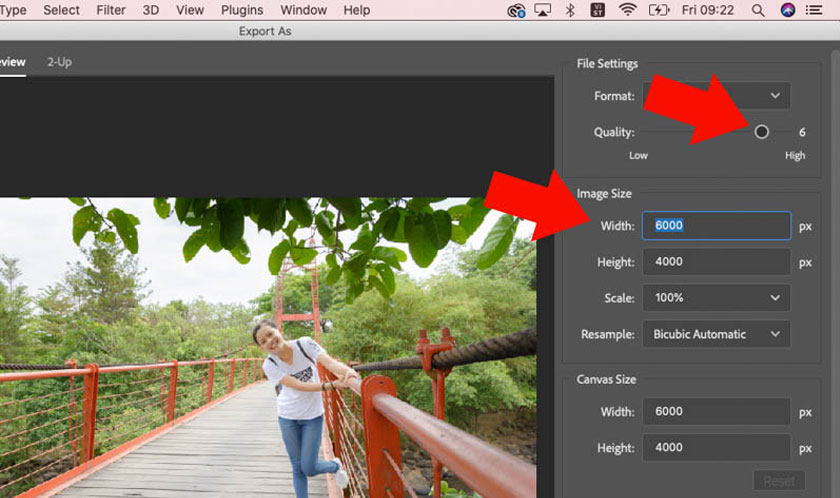Expand the Format dropdown
This screenshot has width=840, height=498.
pyautogui.click(x=716, y=96)
